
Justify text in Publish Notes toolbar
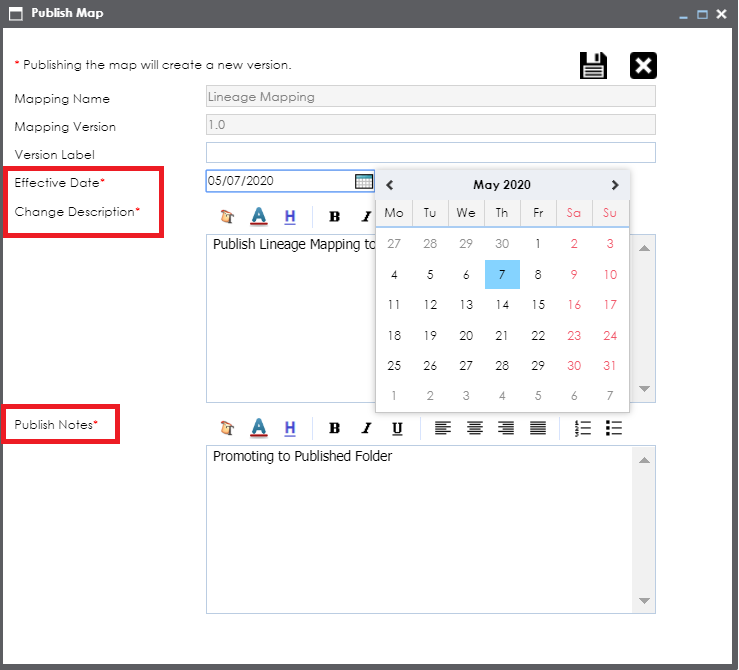pos(538,428)
